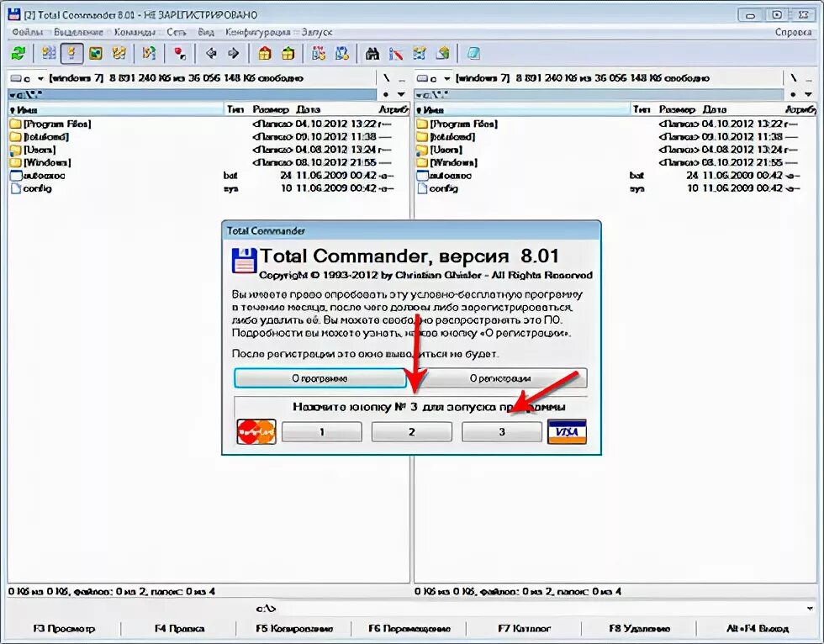Go forward with the right arrow icon
This screenshot has height=644, width=824.
(234, 53)
